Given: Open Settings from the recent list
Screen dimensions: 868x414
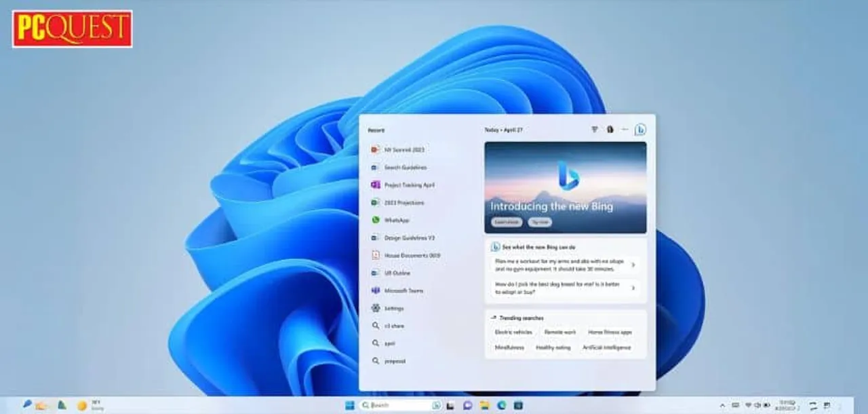Looking at the screenshot, I should click(388, 308).
